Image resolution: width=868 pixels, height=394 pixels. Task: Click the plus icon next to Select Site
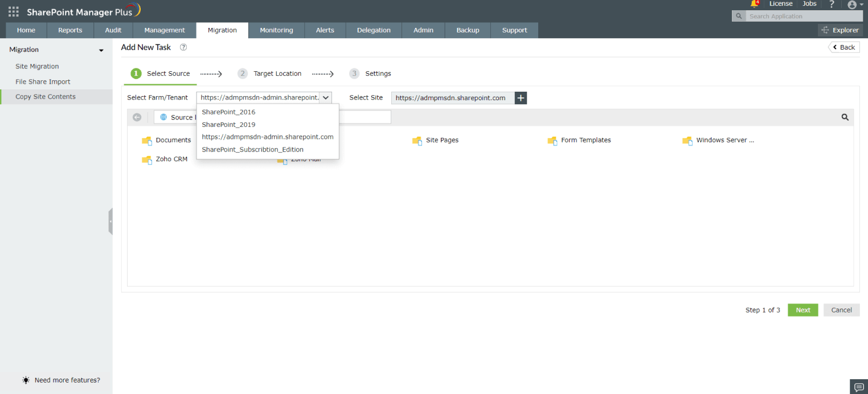click(x=521, y=98)
